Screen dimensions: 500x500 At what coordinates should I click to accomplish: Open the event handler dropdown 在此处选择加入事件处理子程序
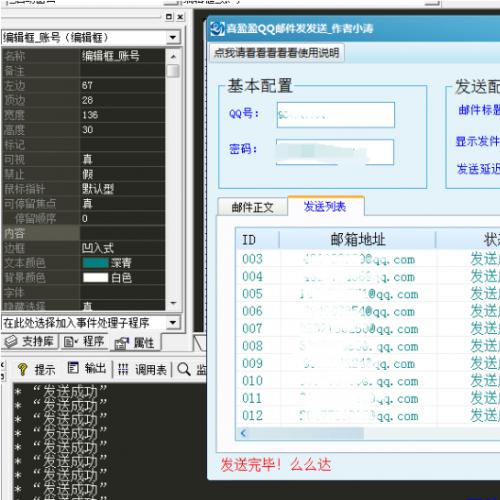tap(173, 323)
